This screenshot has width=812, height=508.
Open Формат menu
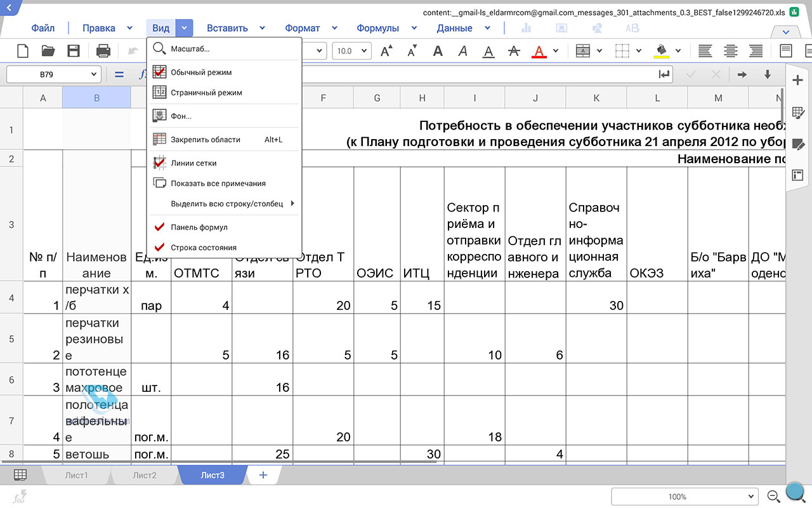point(303,28)
